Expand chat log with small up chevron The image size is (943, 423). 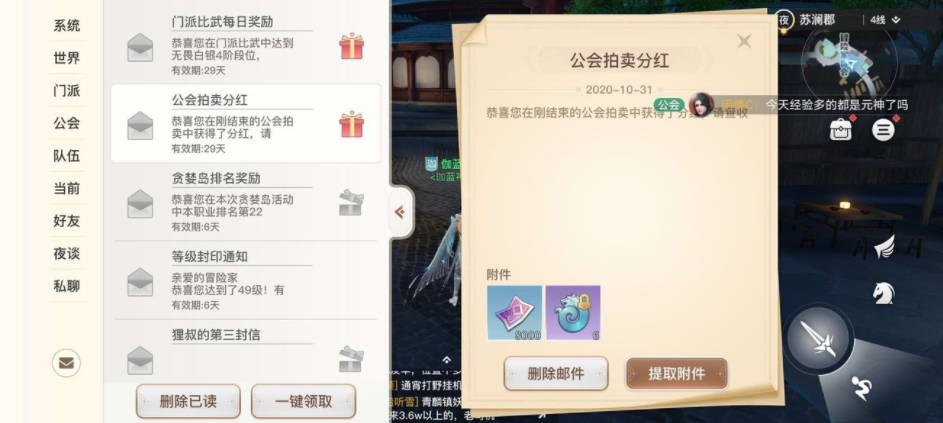[x=446, y=360]
